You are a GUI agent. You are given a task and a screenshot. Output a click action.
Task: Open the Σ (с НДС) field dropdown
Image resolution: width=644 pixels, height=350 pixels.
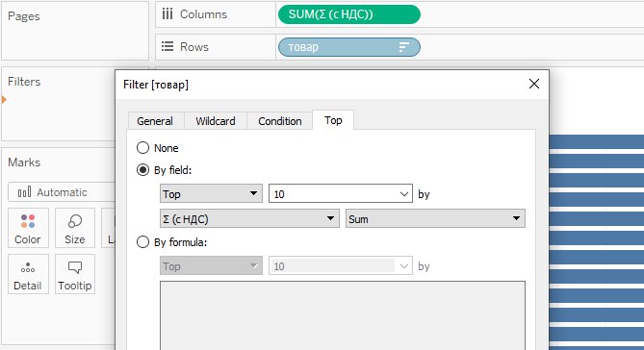[249, 218]
